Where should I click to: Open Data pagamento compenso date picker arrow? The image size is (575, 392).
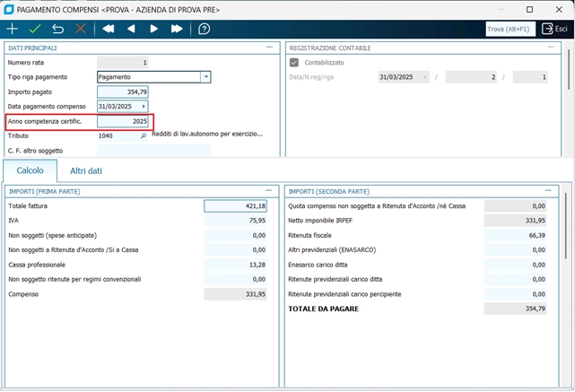144,107
